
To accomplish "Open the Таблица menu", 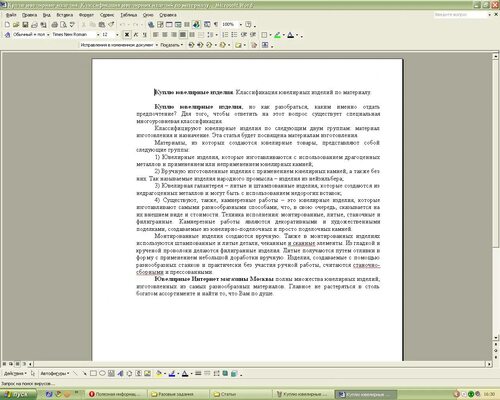I will [x=129, y=15].
